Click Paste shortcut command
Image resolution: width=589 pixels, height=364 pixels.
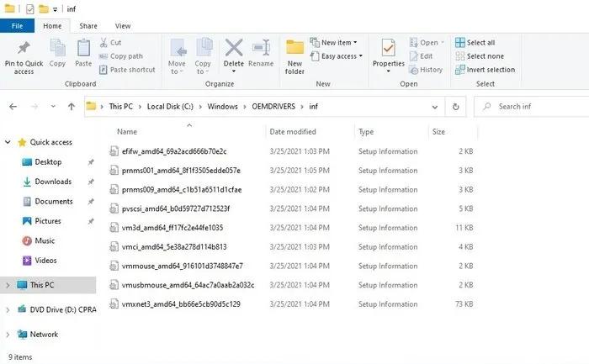tap(127, 70)
